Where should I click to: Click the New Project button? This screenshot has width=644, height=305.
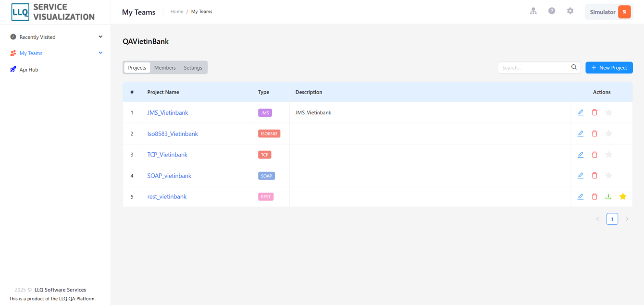(609, 68)
